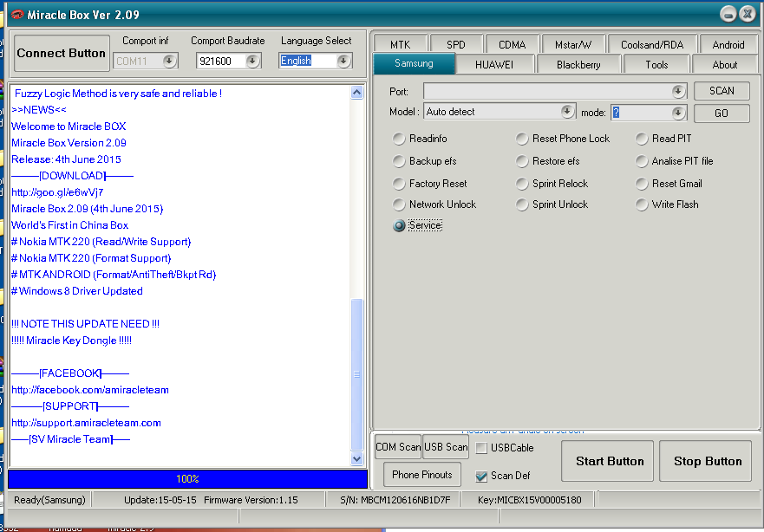Click the 'Release: 4th June 2015' log line
This screenshot has height=532, width=764.
(x=66, y=159)
